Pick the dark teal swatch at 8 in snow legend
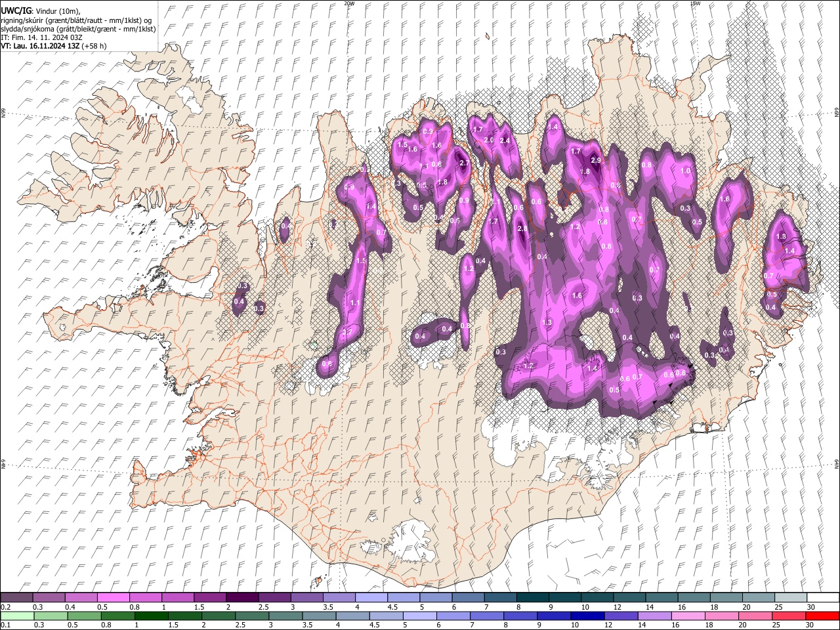 click(533, 597)
